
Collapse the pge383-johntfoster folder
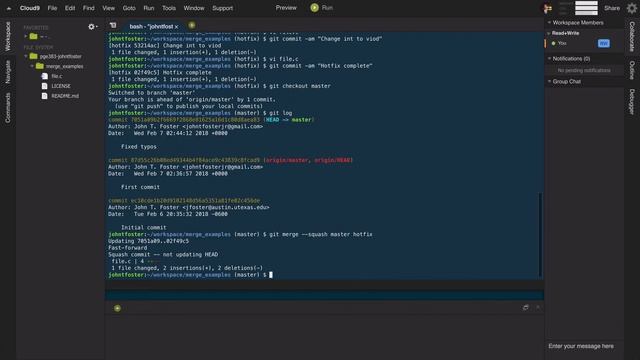pyautogui.click(x=26, y=56)
